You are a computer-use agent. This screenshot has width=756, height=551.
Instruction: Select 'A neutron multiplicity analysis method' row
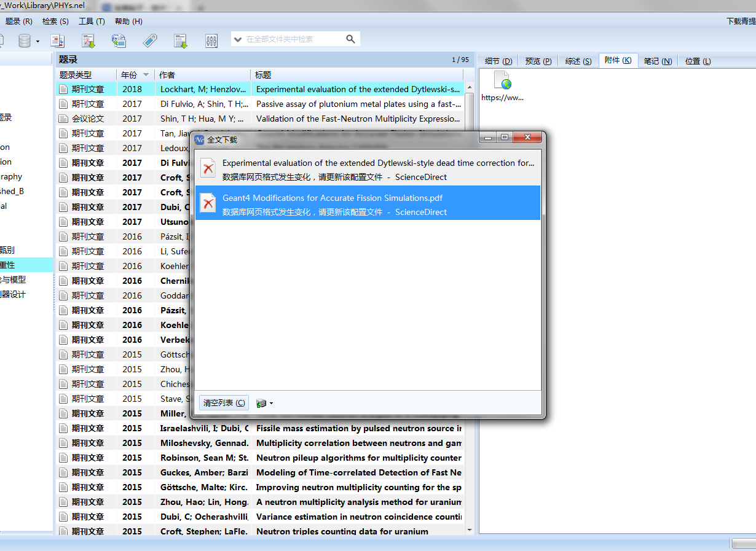(260, 502)
